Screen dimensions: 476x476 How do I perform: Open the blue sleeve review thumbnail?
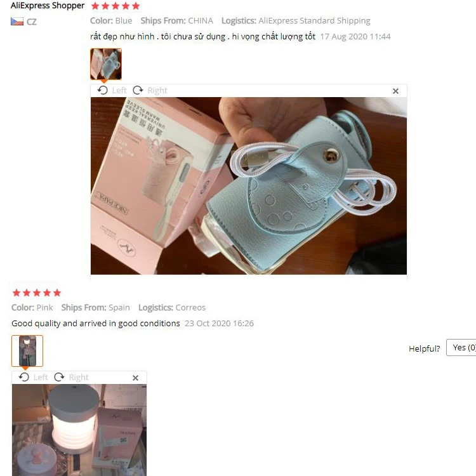click(x=106, y=64)
